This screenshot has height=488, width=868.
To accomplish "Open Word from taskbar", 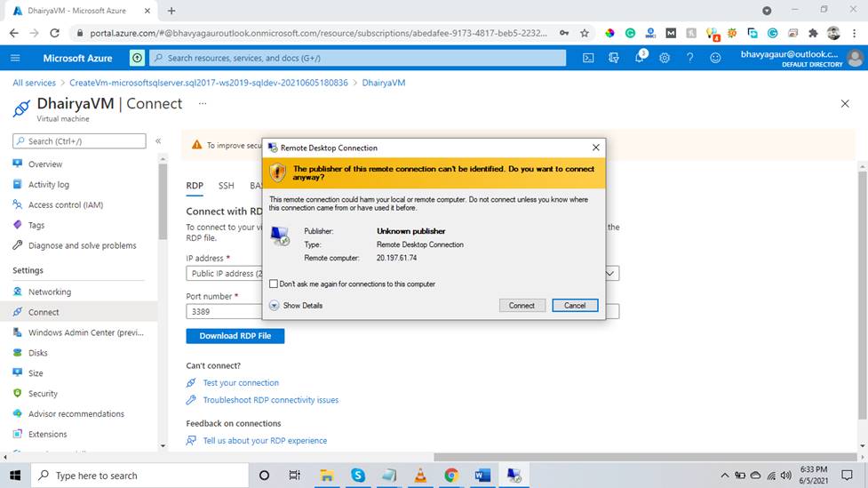I will pos(482,476).
